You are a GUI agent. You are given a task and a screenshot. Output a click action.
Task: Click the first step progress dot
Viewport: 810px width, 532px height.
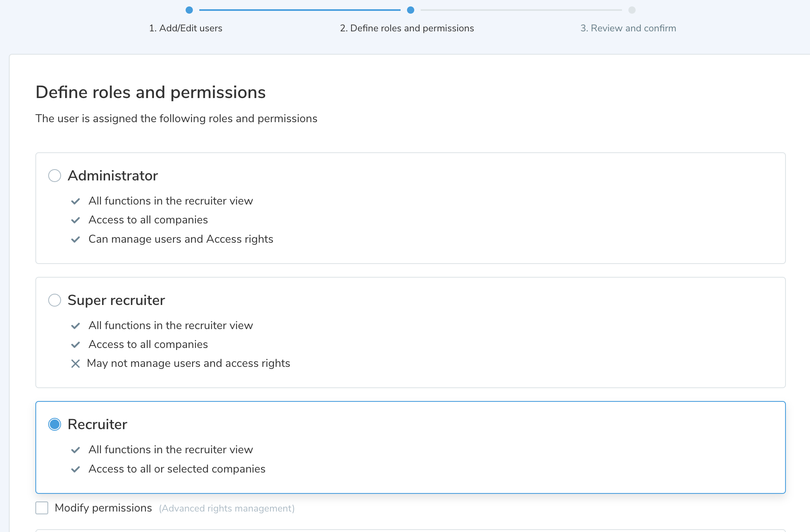(x=189, y=10)
